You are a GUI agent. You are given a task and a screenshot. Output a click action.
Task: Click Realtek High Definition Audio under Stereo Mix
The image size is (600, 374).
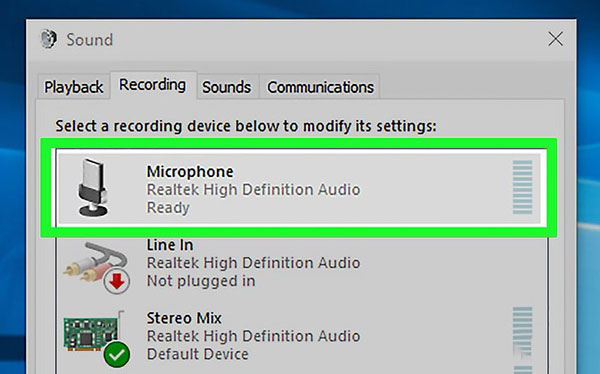click(x=253, y=336)
